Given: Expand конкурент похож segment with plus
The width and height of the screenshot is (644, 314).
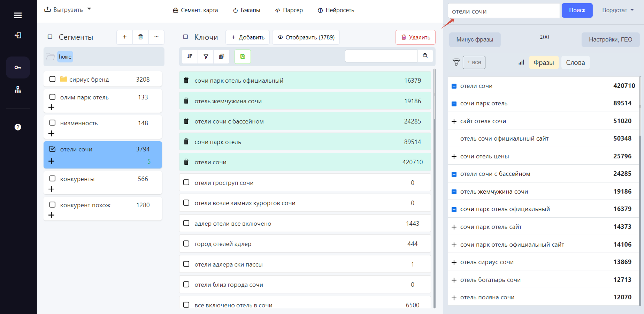Looking at the screenshot, I should coord(52,215).
